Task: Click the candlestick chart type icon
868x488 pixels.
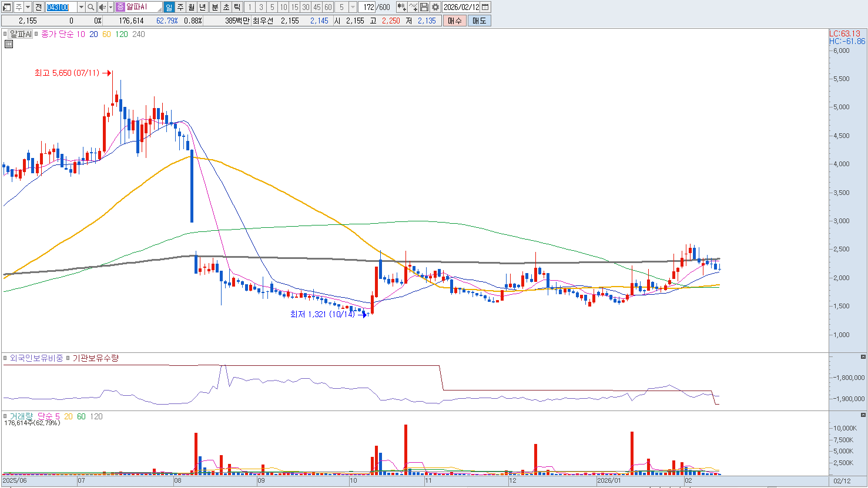Action: 402,7
